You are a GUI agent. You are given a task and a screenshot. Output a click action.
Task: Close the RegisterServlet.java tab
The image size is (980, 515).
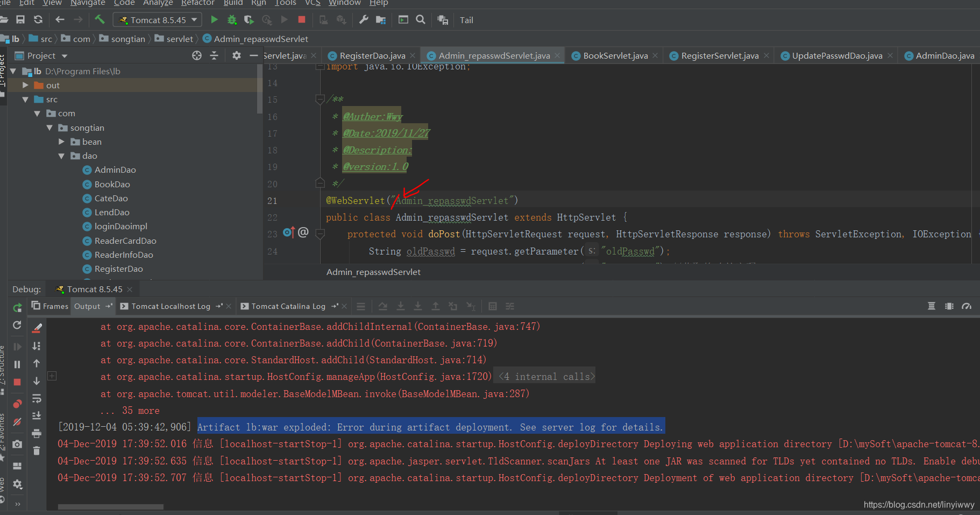(766, 55)
